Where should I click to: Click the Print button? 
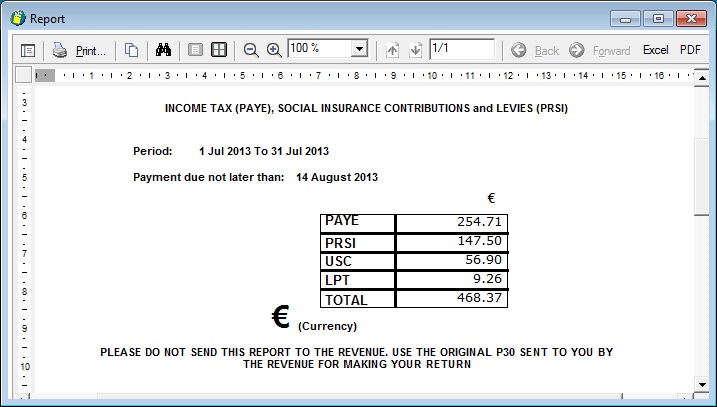coord(79,50)
